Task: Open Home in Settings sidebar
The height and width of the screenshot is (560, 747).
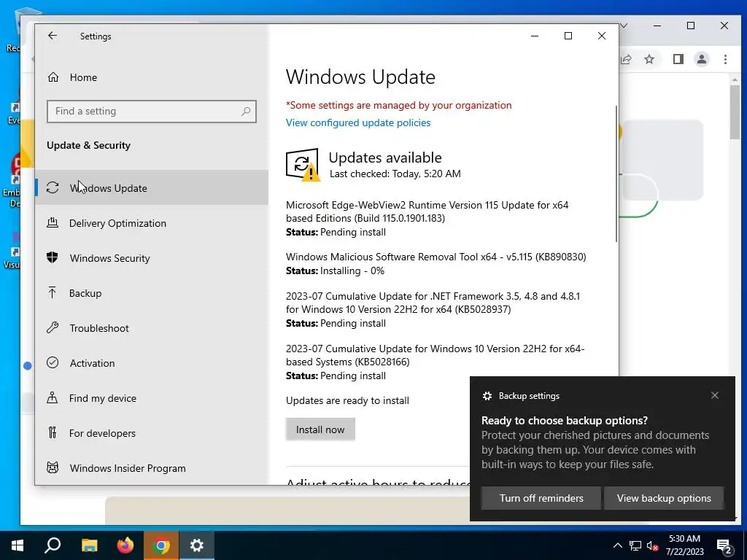Action: pos(152,77)
